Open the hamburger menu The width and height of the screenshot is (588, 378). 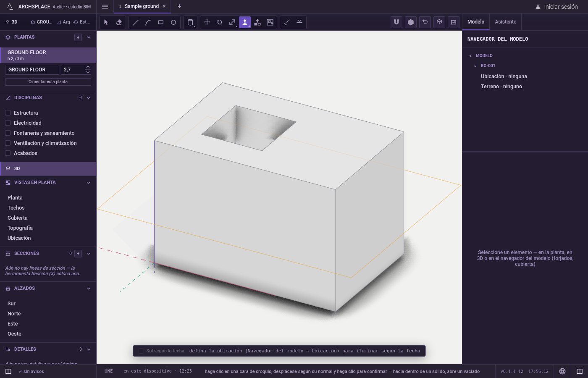[x=105, y=7]
